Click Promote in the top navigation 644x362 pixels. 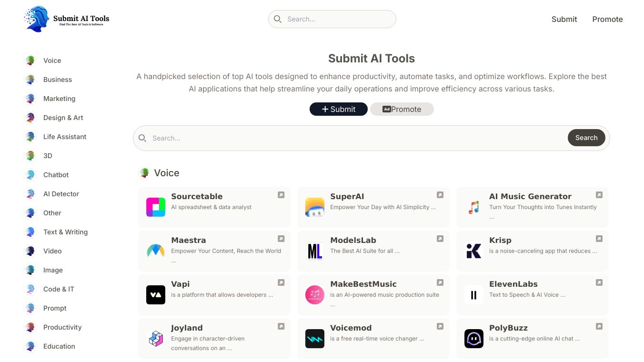[607, 19]
